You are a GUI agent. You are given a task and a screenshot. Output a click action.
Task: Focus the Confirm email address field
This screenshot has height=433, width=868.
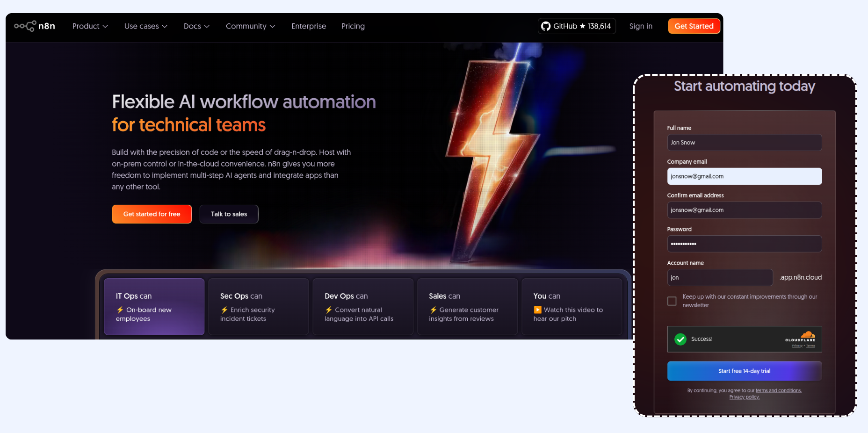[x=745, y=210]
